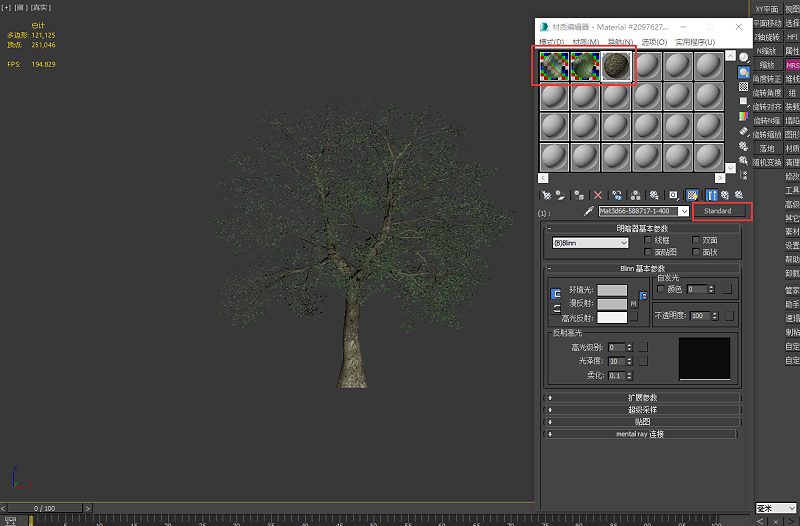
Task: Click the Get Material icon
Action: click(x=546, y=195)
